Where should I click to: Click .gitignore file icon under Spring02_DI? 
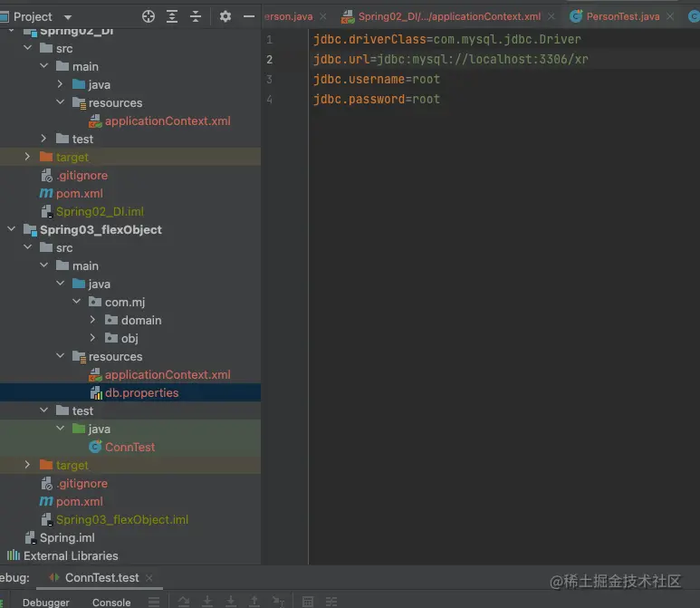[x=46, y=175]
